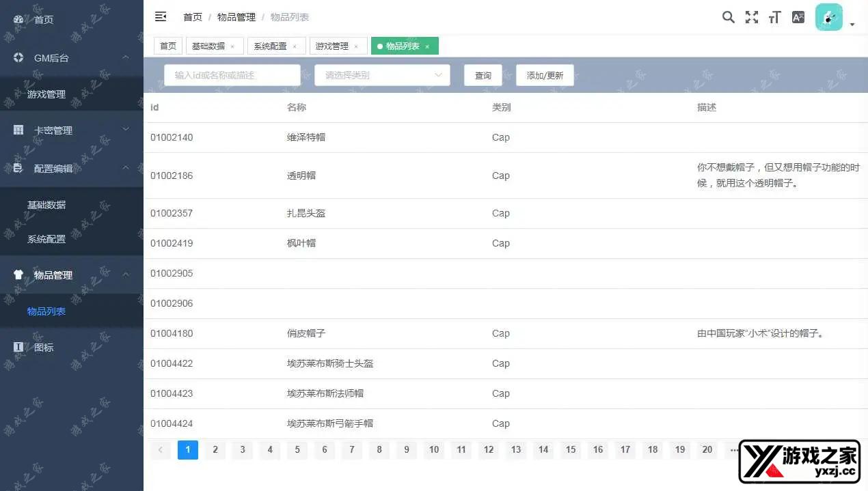868x491 pixels.
Task: Click the 查询 search button
Action: [483, 75]
